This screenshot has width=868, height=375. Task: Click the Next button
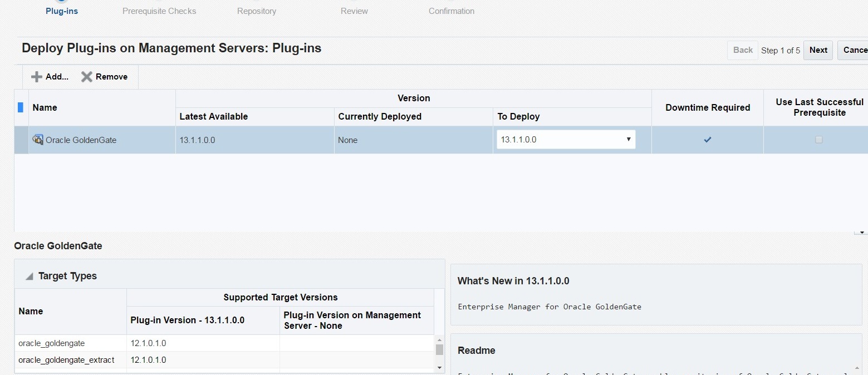click(818, 50)
